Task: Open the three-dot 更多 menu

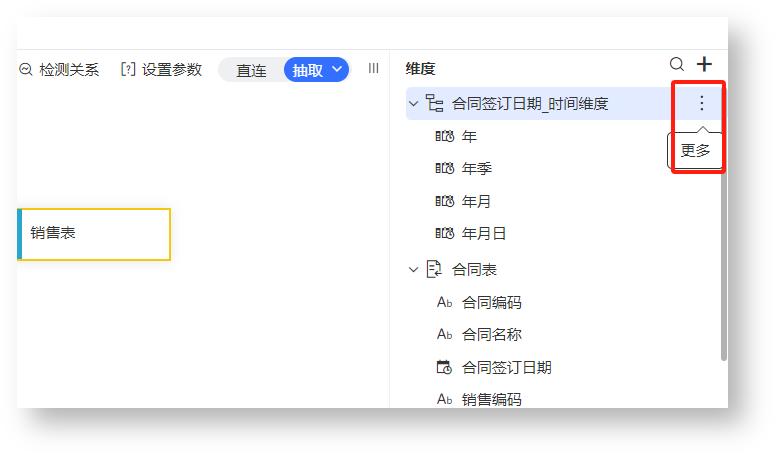Action: click(701, 103)
